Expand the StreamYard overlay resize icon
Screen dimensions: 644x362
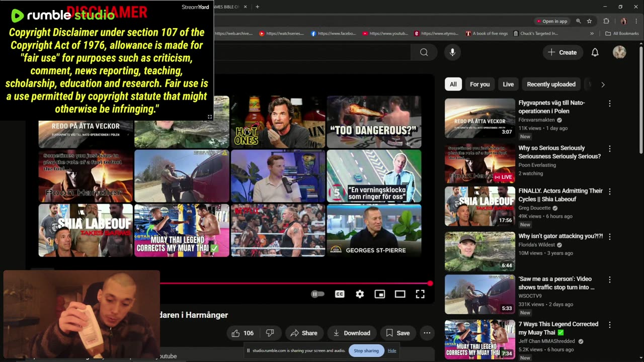[210, 117]
